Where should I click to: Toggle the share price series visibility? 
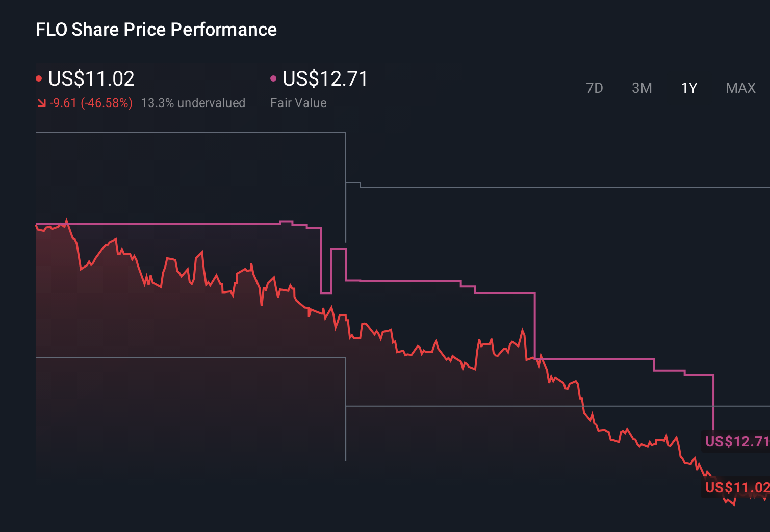click(39, 78)
